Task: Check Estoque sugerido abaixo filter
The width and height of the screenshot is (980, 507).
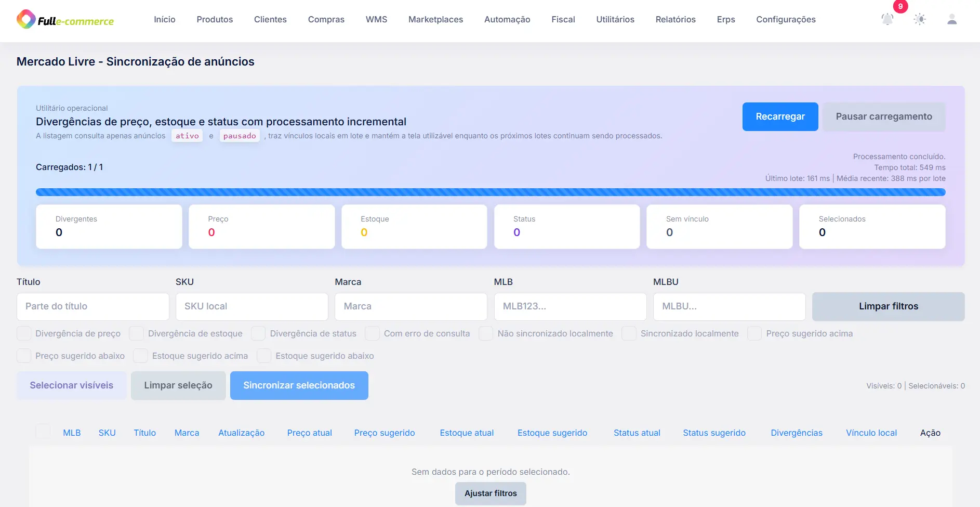Action: click(264, 356)
